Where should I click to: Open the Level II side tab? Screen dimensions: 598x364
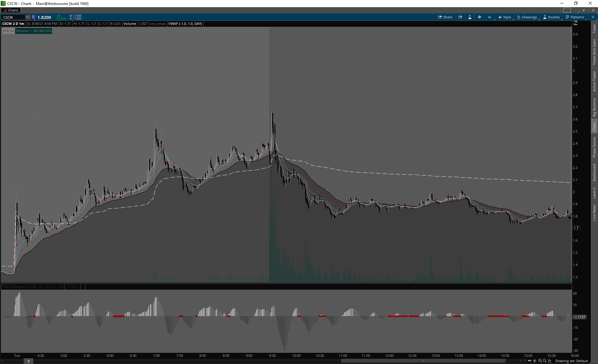[x=594, y=193]
